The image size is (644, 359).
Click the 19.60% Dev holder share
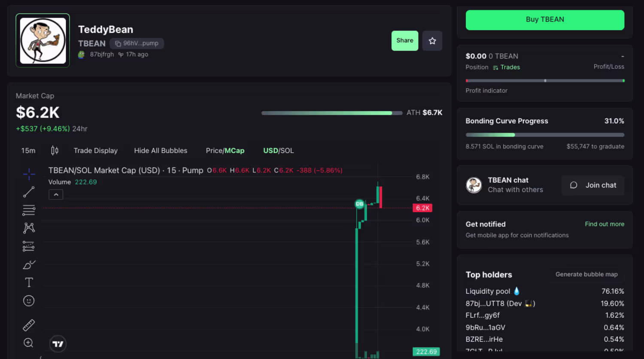point(612,304)
